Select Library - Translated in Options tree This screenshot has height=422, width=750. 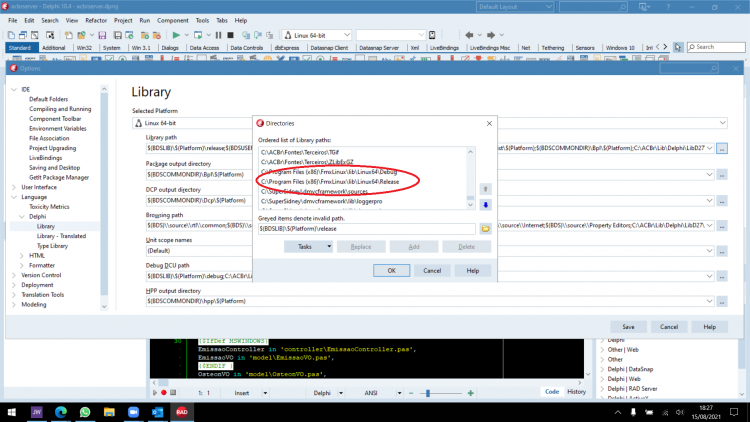pos(61,236)
